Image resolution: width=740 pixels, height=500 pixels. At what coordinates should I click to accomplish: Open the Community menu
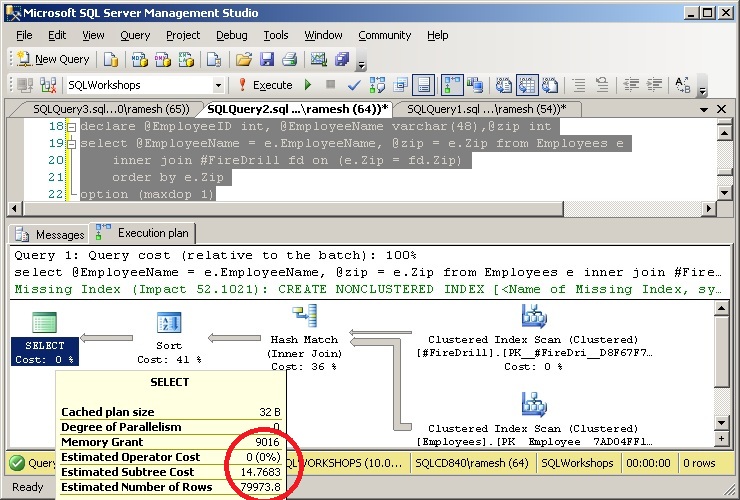click(385, 35)
